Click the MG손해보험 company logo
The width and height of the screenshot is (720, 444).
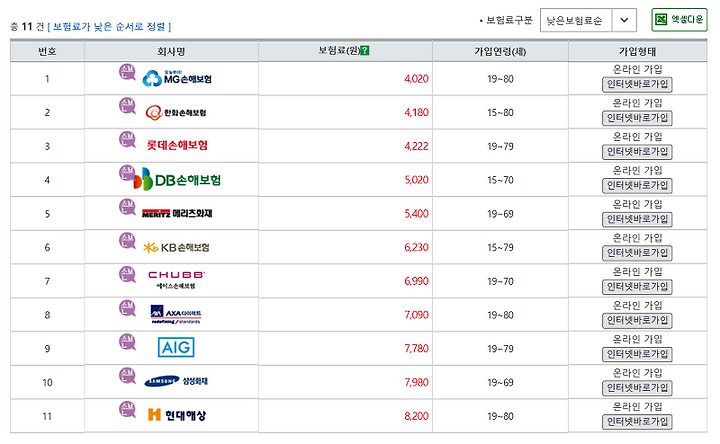177,78
